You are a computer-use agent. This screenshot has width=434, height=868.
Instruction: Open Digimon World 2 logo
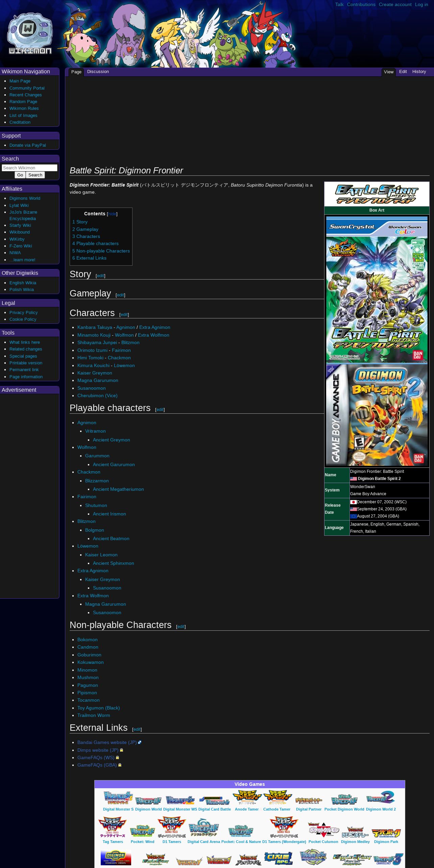(x=381, y=797)
